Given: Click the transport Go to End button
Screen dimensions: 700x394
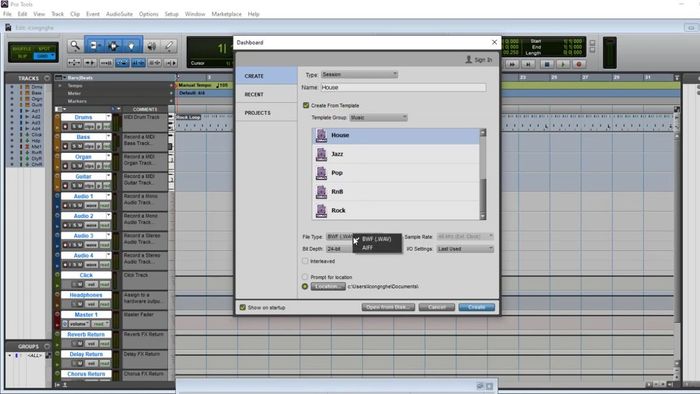Looking at the screenshot, I should click(528, 64).
